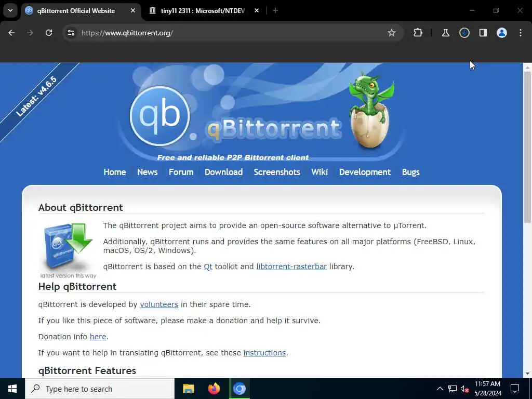The image size is (532, 399).
Task: Open the Windows Start button
Action: point(12,389)
